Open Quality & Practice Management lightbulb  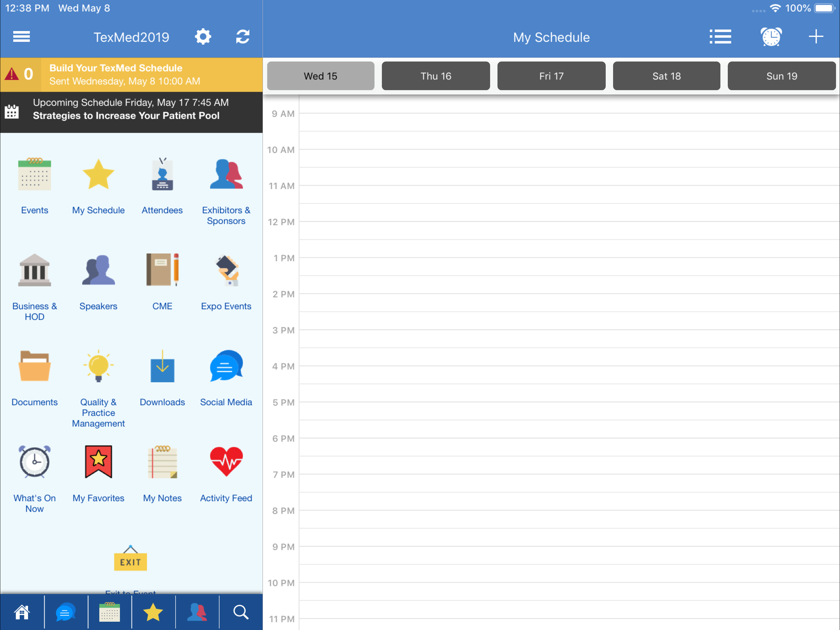coord(98,366)
